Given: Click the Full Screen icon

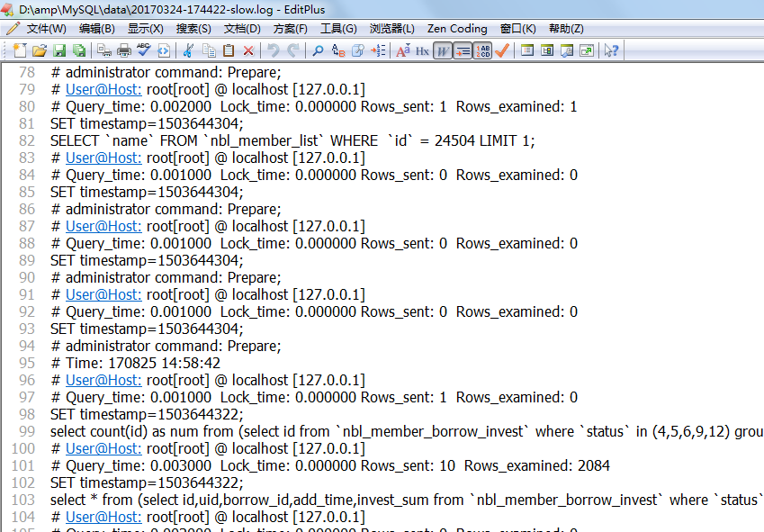Looking at the screenshot, I should pyautogui.click(x=587, y=50).
